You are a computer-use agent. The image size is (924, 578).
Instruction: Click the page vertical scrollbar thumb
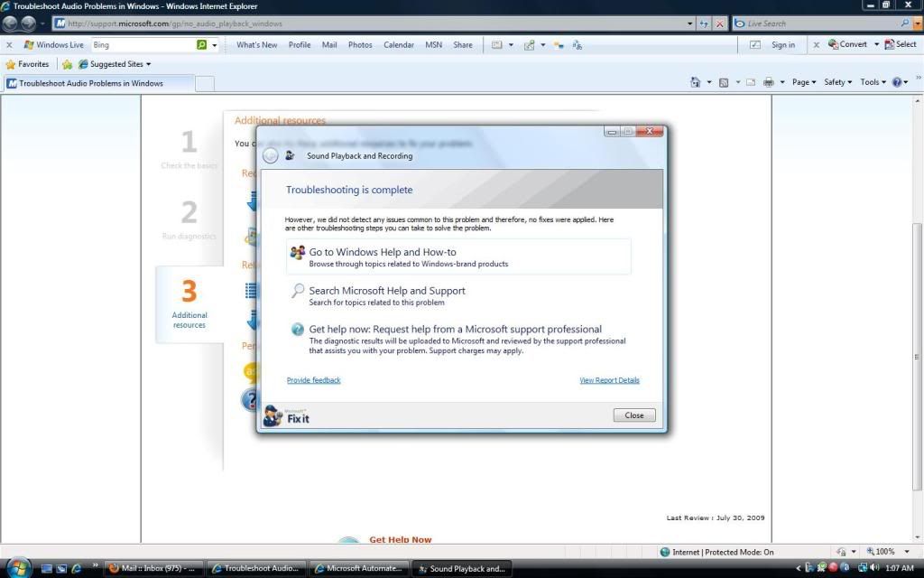point(917,356)
